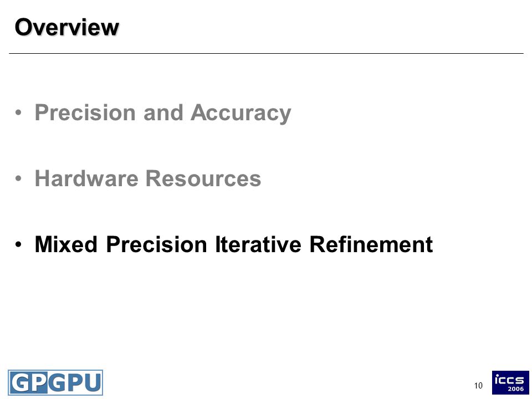Viewport: 532px width, 399px height.
Task: Select the 'Precision and Accuracy' bullet text
Action: 163,112
